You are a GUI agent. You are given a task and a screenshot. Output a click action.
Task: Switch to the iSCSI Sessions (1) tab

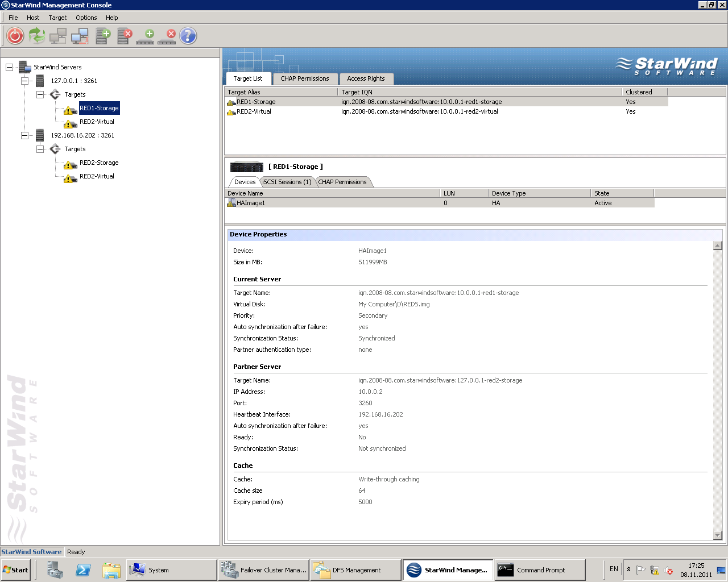(287, 182)
